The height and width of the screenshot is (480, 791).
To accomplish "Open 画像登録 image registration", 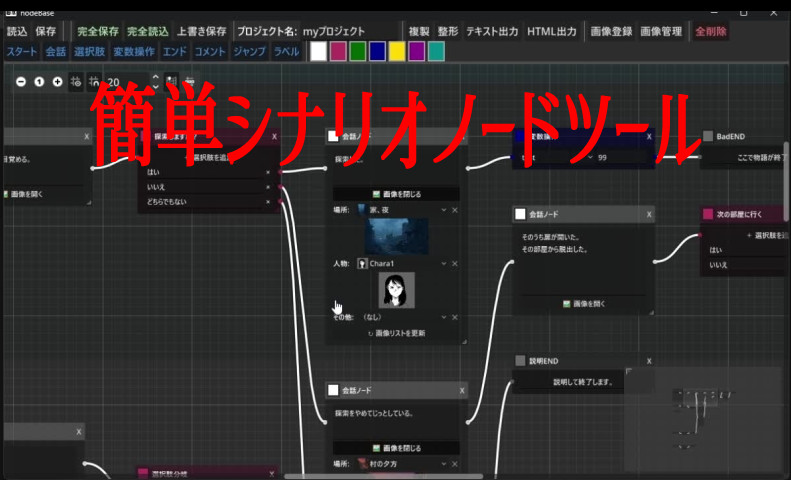I will (611, 31).
